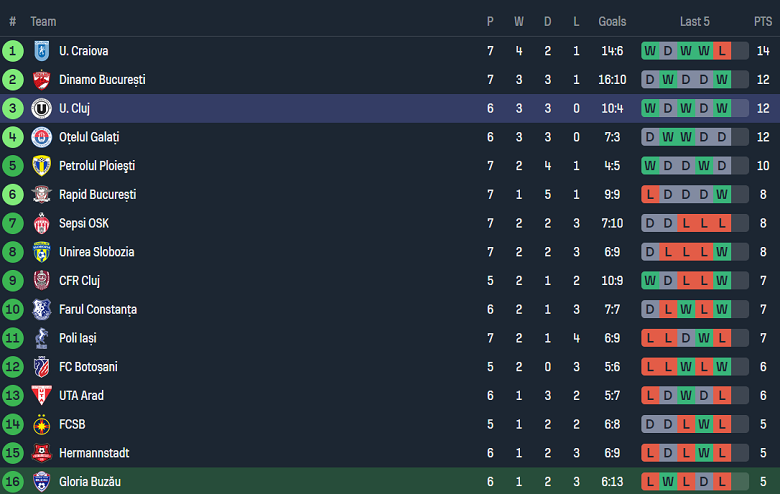Click the Oțelul Galați club crest
The height and width of the screenshot is (494, 780).
pyautogui.click(x=42, y=137)
